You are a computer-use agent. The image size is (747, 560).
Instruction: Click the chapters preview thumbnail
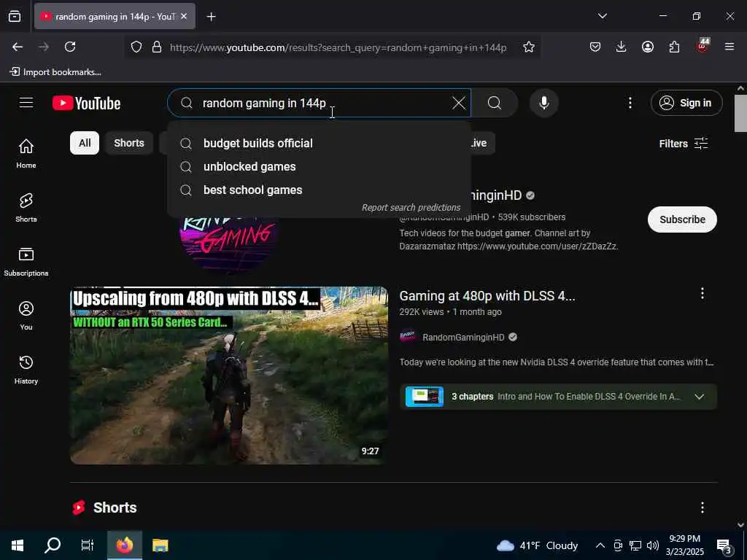[x=424, y=397]
